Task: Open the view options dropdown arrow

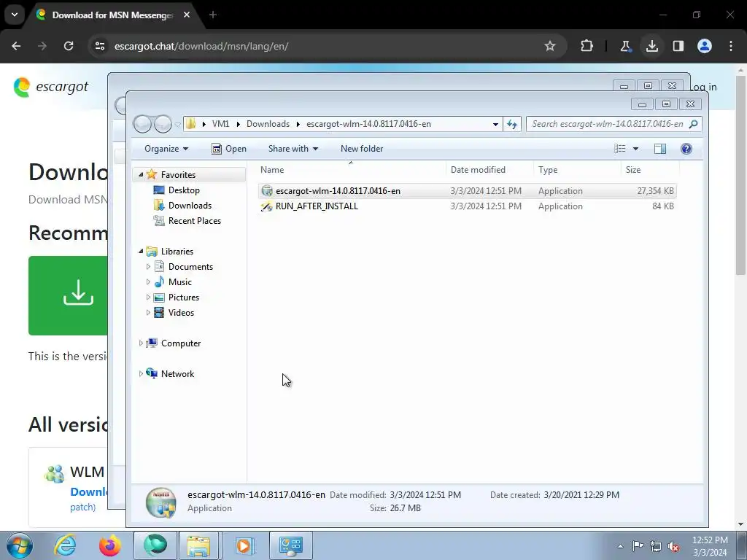Action: (x=635, y=149)
